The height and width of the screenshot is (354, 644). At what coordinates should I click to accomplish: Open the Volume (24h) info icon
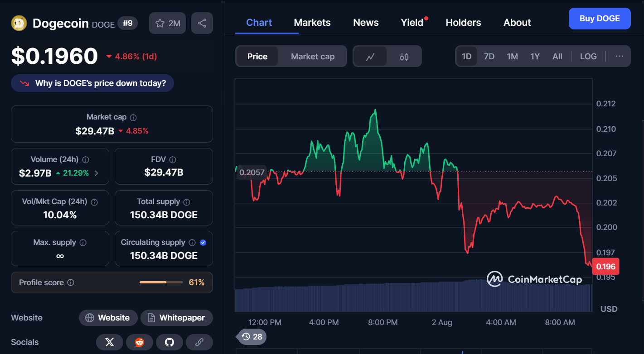86,160
